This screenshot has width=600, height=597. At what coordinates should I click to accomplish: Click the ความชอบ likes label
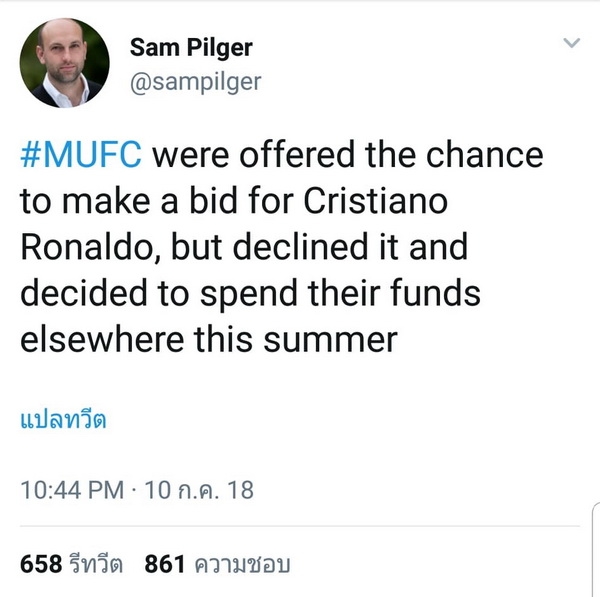tap(241, 565)
